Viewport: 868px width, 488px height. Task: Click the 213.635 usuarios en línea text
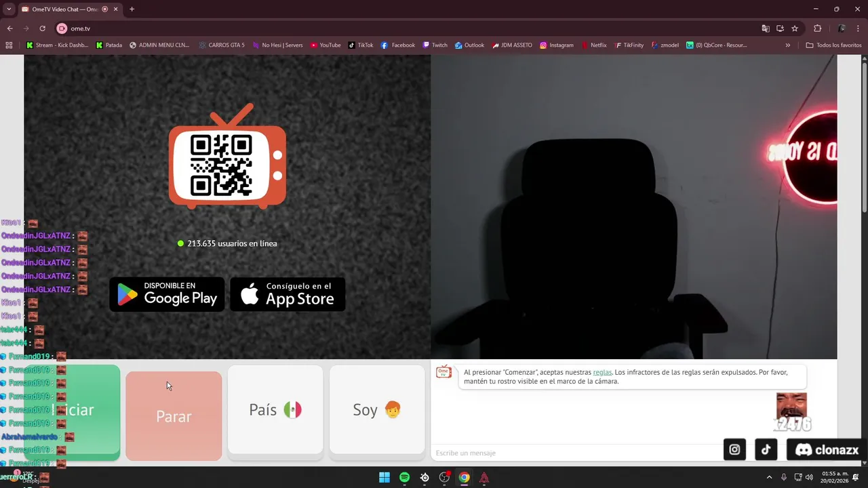pos(232,243)
